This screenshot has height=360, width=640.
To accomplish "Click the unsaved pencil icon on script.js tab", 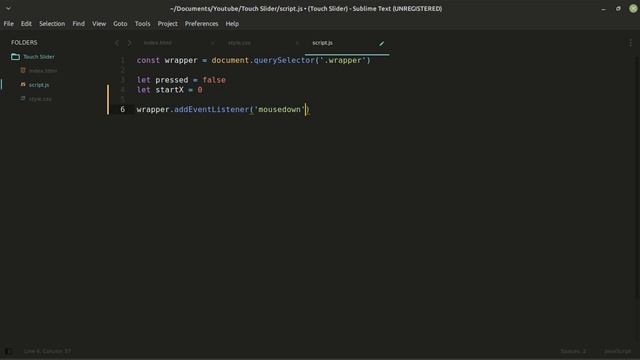I will (381, 43).
